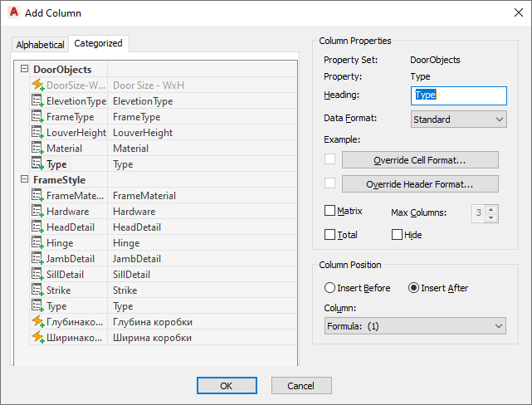
Task: Click the ElevationType property icon
Action: (37, 101)
